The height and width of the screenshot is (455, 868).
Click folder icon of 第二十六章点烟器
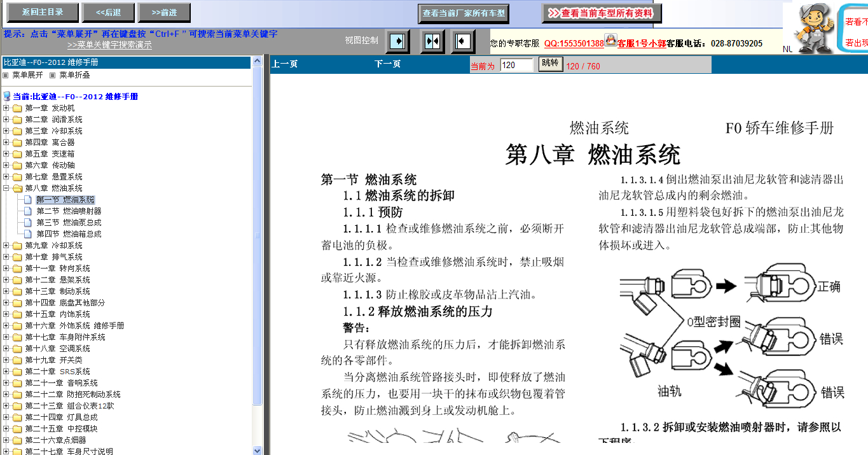17,440
